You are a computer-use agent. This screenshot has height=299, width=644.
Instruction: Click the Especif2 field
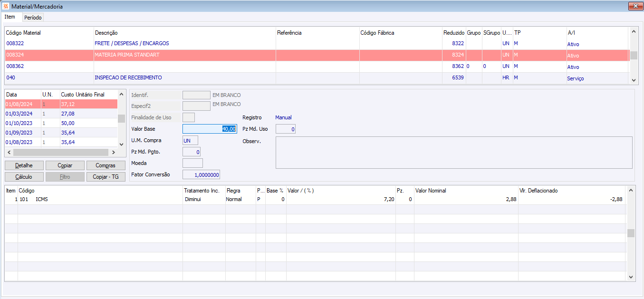196,106
